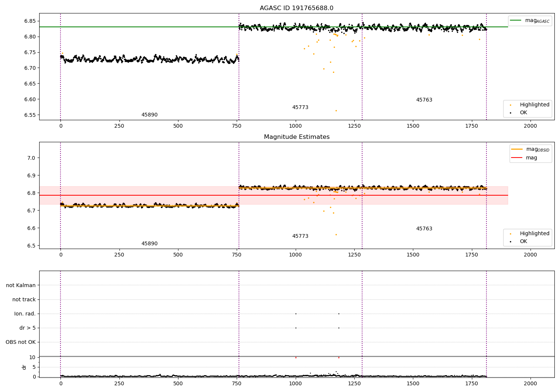The height and width of the screenshot is (392, 560).
Task: Click the mag AGASC legend entry
Action: click(x=530, y=21)
